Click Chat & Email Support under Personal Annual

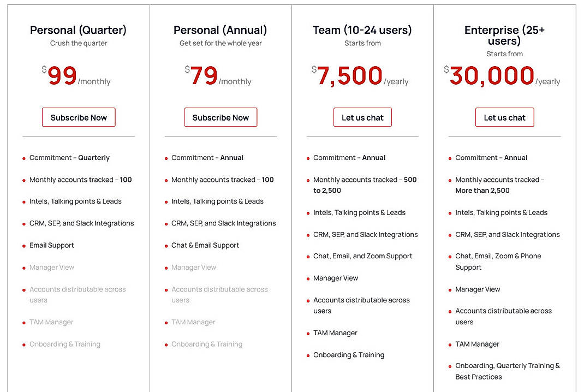click(x=205, y=245)
